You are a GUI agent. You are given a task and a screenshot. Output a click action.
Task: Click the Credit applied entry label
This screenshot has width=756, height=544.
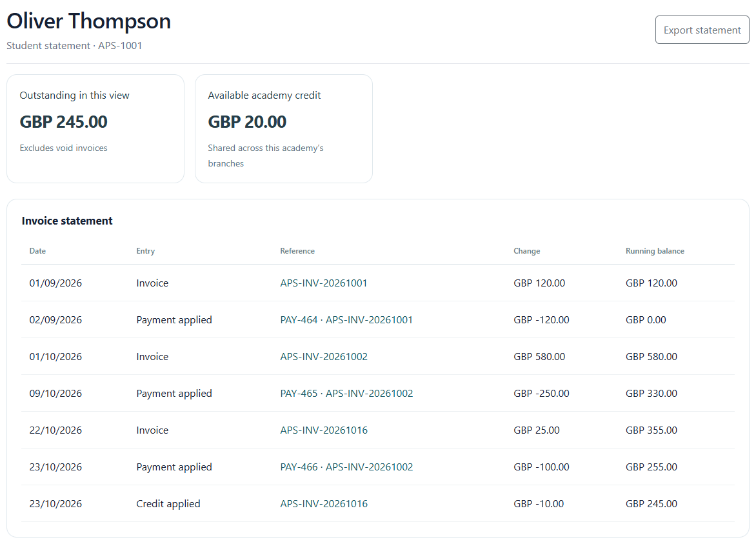pos(168,503)
